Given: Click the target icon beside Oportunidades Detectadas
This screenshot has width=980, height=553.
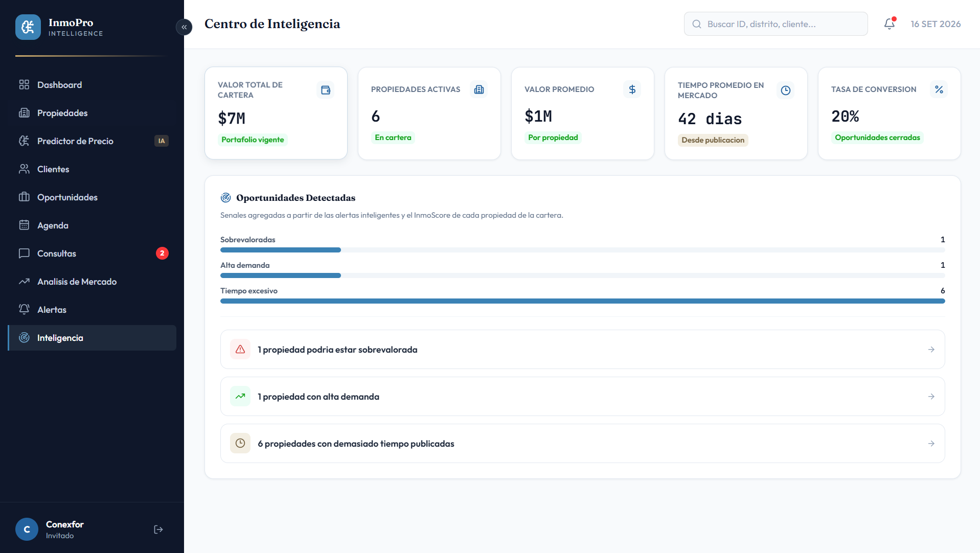Looking at the screenshot, I should [x=225, y=198].
